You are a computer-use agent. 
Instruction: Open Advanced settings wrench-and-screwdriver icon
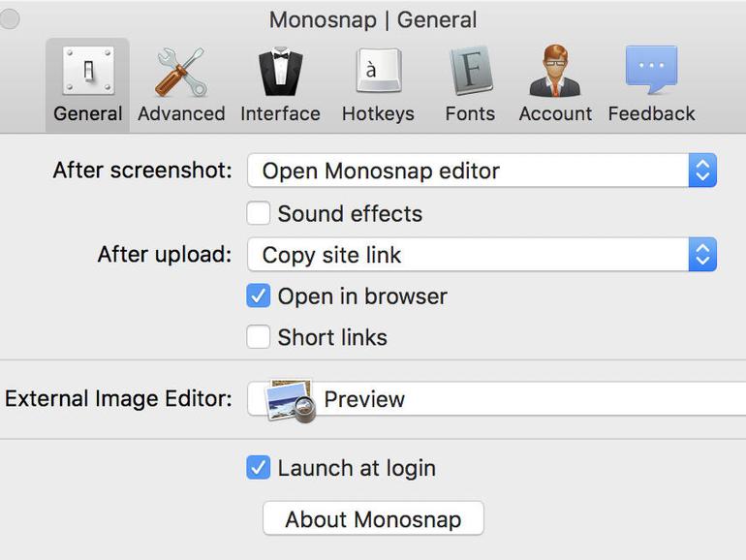[181, 72]
